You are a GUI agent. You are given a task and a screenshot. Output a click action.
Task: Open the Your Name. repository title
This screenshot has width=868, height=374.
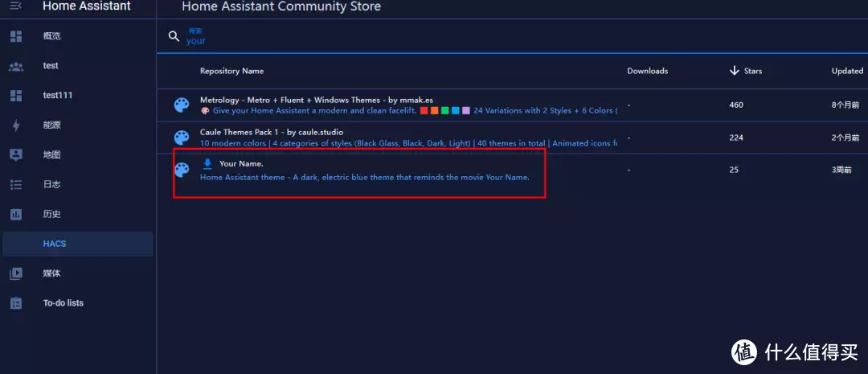coord(241,164)
